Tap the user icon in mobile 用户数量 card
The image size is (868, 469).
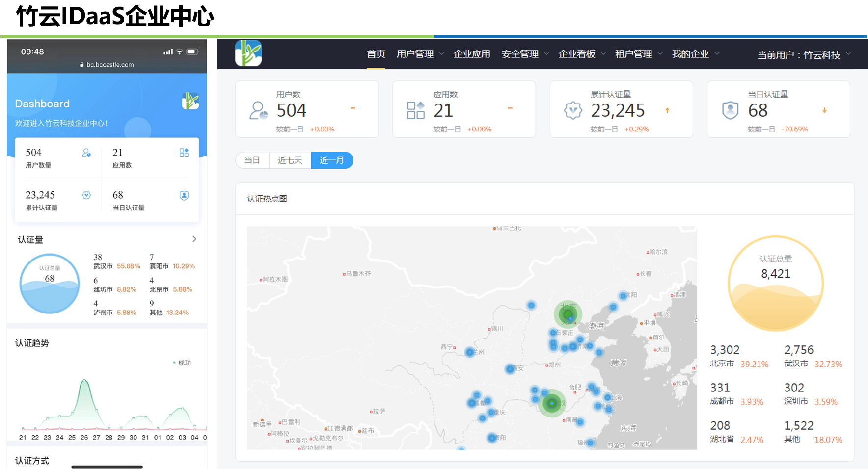(x=86, y=153)
